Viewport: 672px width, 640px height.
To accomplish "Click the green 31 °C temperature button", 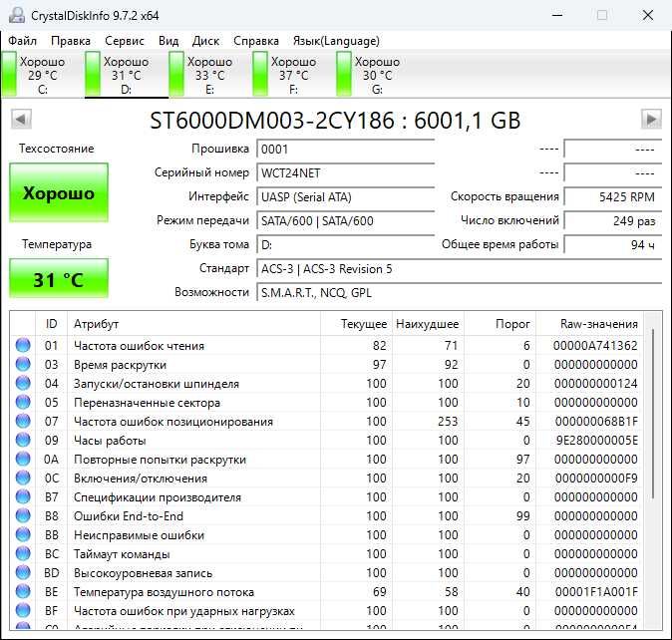I will pos(59,279).
